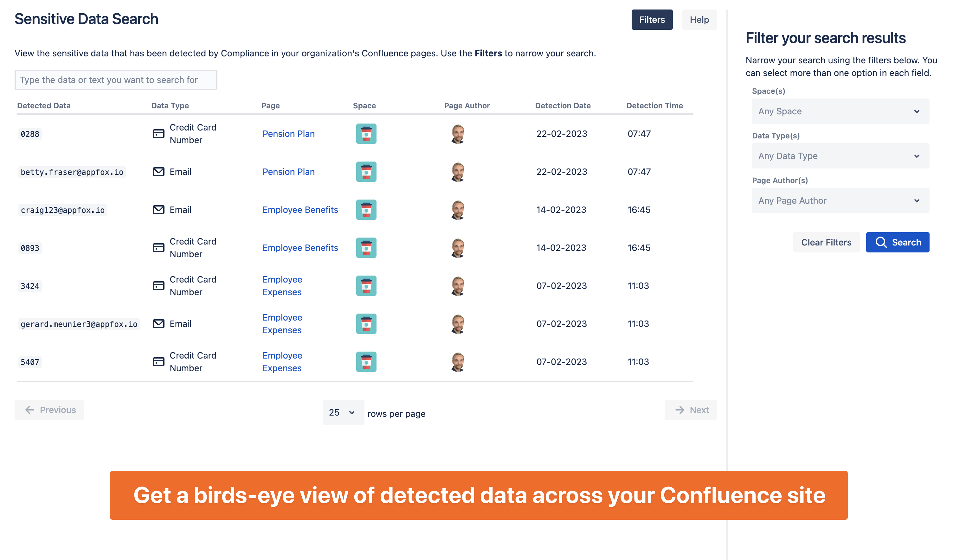Click the left arrow icon in the Previous button
This screenshot has height=560, width=966.
(29, 410)
